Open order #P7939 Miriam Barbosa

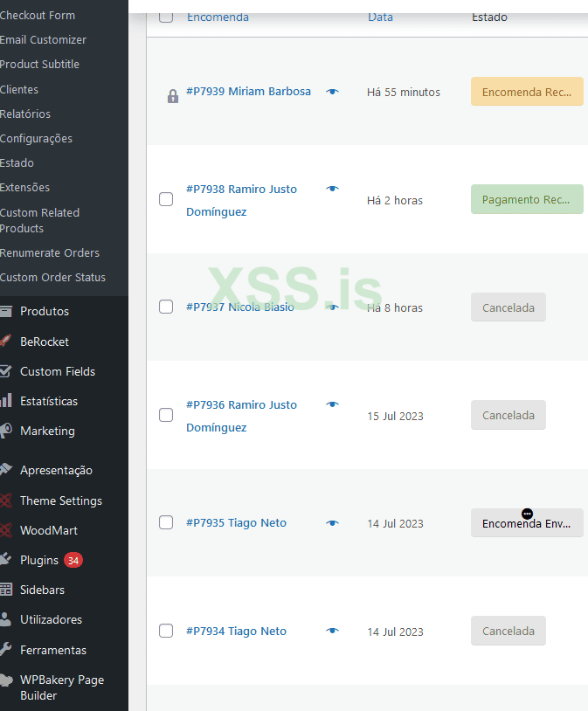pos(249,91)
